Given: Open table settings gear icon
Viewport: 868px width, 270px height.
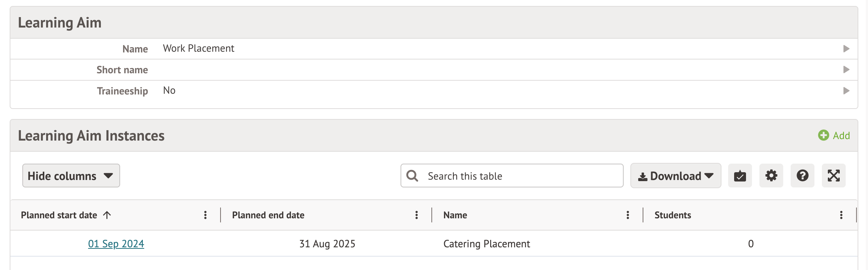Looking at the screenshot, I should coord(771,176).
